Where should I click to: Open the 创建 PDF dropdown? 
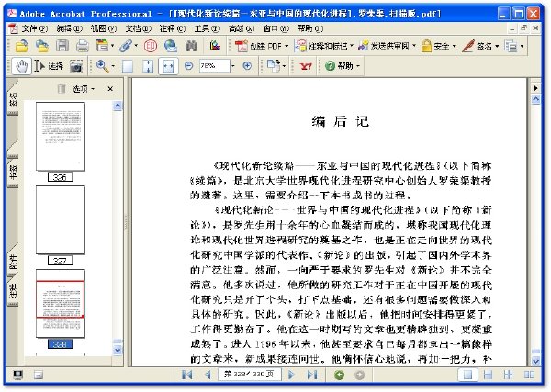click(x=262, y=46)
